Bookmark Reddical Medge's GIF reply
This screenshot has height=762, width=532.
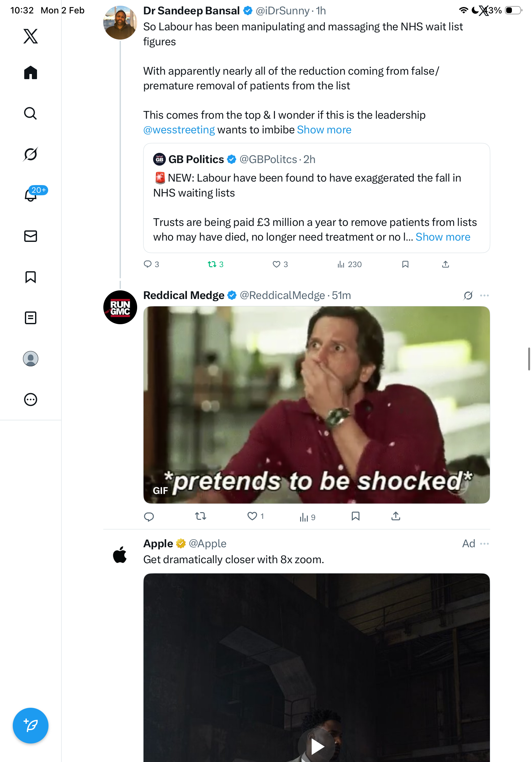point(355,516)
